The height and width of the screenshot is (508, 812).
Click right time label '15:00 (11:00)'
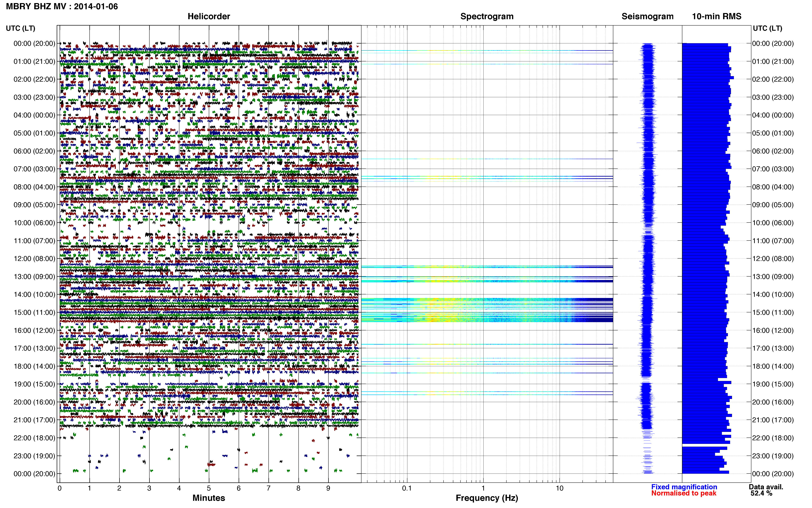(x=773, y=312)
